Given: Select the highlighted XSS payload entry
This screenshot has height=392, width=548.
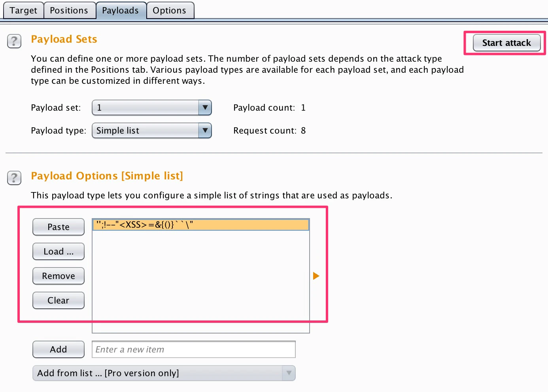Looking at the screenshot, I should point(200,224).
